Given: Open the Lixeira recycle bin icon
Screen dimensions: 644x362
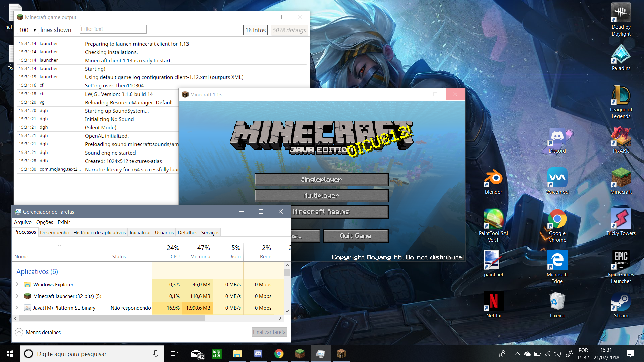Looking at the screenshot, I should pyautogui.click(x=557, y=303).
